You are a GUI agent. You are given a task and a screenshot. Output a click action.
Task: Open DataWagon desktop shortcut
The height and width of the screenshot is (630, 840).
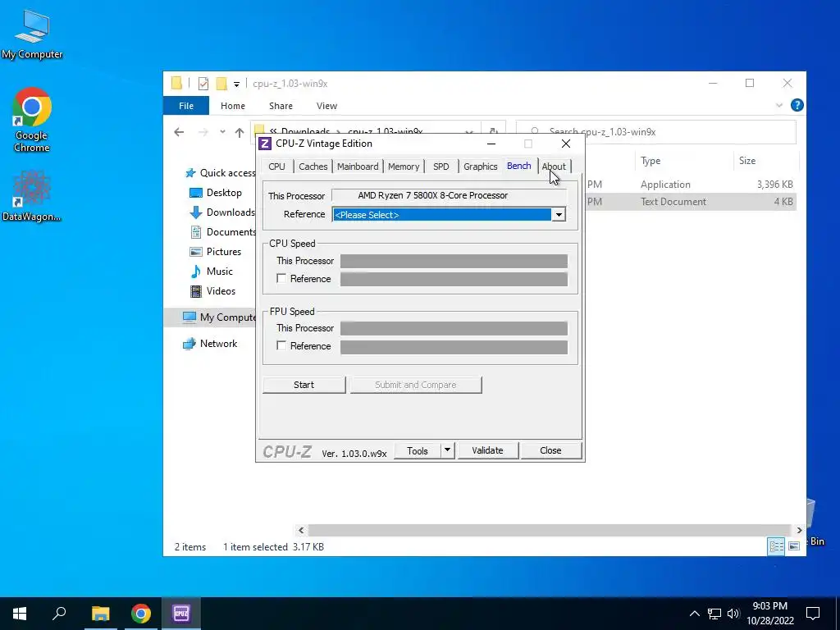point(32,195)
